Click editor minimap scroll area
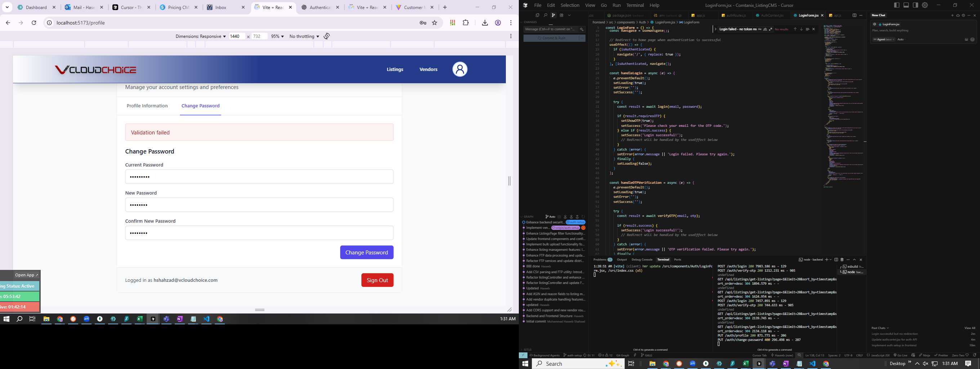 [x=843, y=107]
